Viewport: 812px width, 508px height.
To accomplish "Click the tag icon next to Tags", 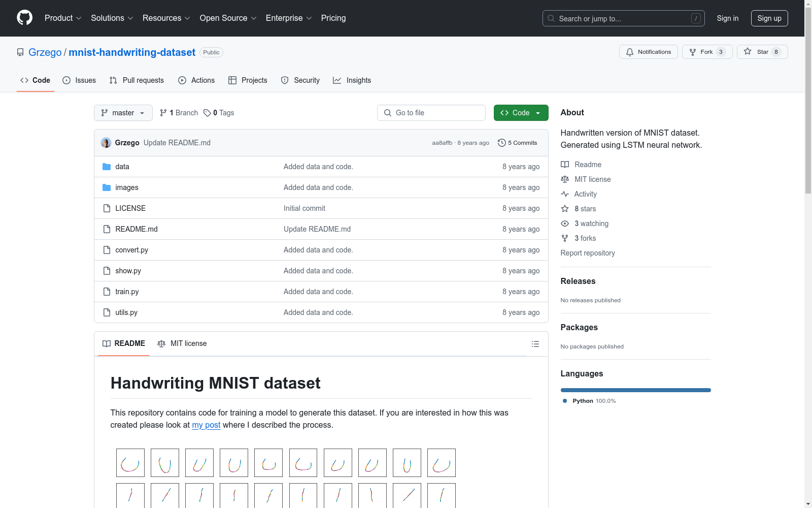I will [x=207, y=113].
